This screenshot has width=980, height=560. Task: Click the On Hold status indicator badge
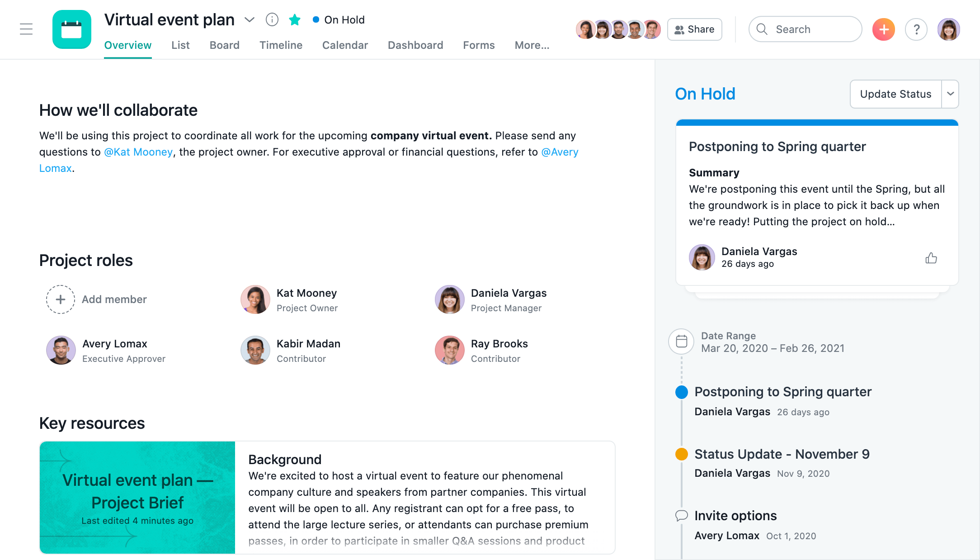pyautogui.click(x=338, y=19)
